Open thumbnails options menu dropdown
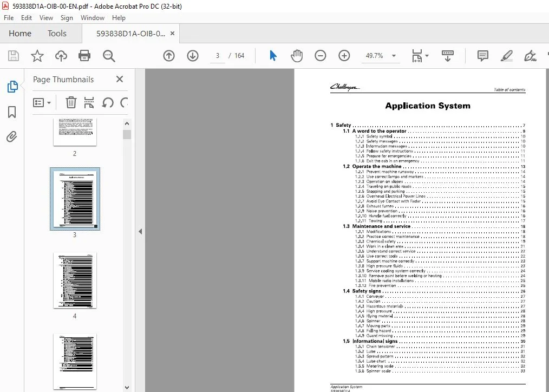The image size is (549, 392). pyautogui.click(x=42, y=102)
